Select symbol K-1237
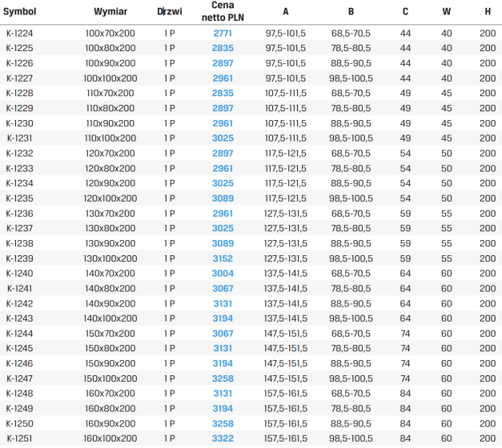The width and height of the screenshot is (502, 448). [x=19, y=229]
